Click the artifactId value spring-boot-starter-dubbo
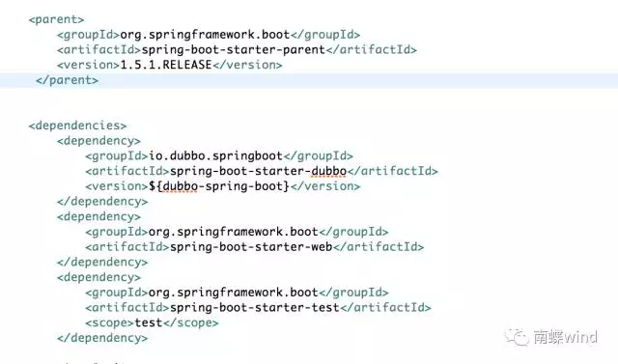This screenshot has height=364, width=618. 258,171
